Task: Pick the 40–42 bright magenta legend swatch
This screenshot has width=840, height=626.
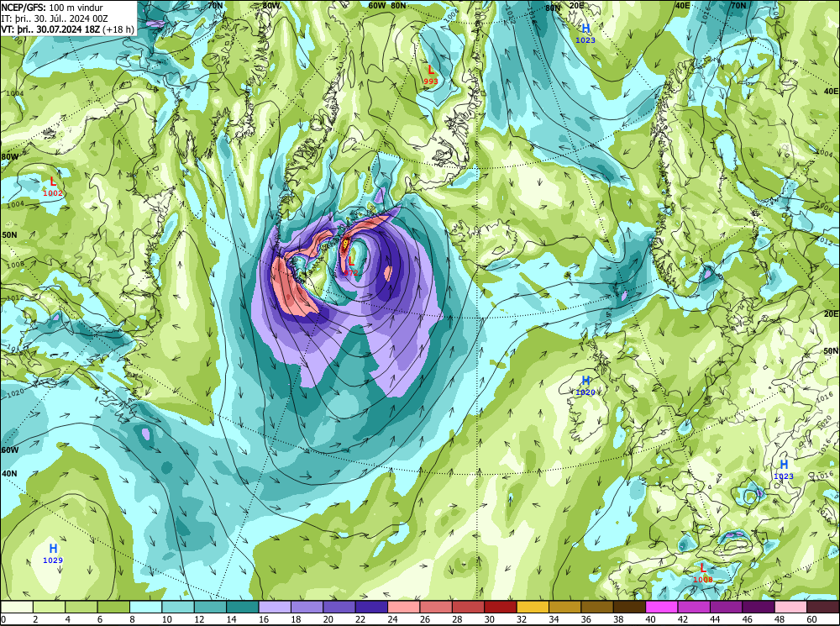Action: point(662,607)
